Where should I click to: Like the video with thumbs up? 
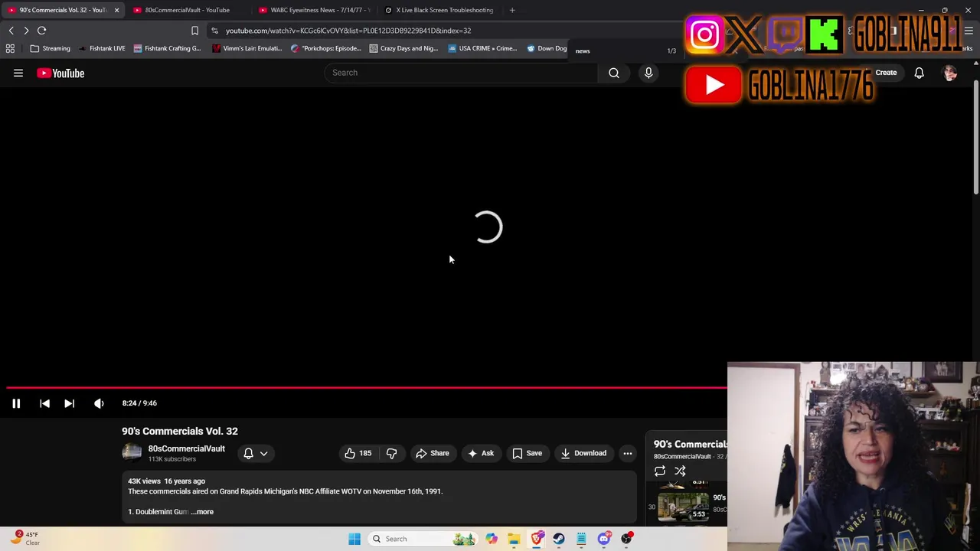point(358,453)
